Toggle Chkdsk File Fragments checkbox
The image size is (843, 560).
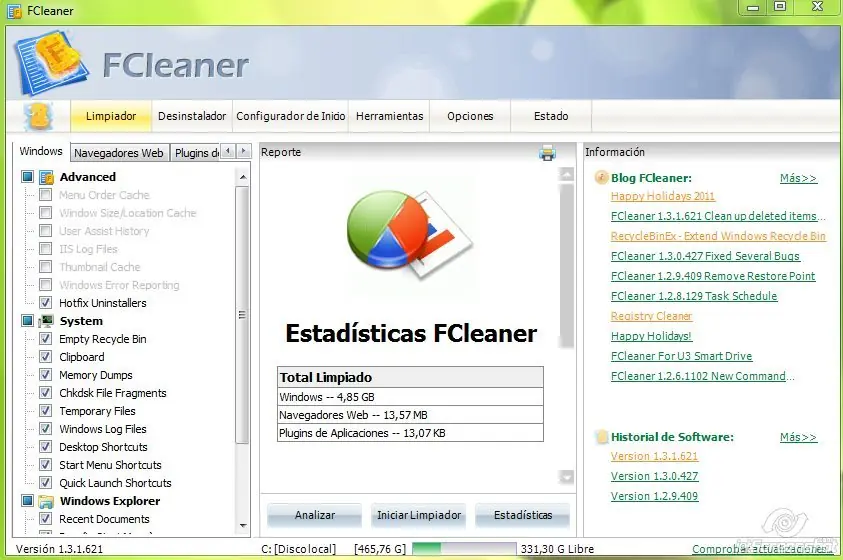[x=46, y=393]
